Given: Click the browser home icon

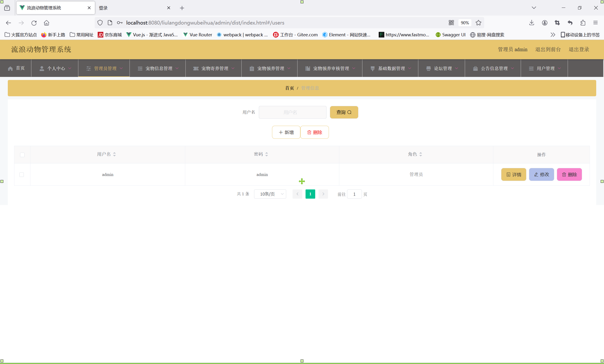Looking at the screenshot, I should [46, 23].
